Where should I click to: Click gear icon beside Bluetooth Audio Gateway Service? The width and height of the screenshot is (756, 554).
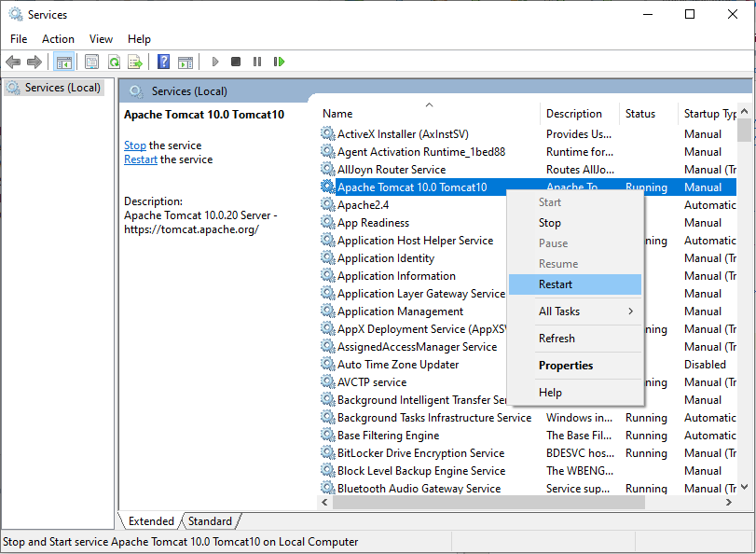(328, 488)
